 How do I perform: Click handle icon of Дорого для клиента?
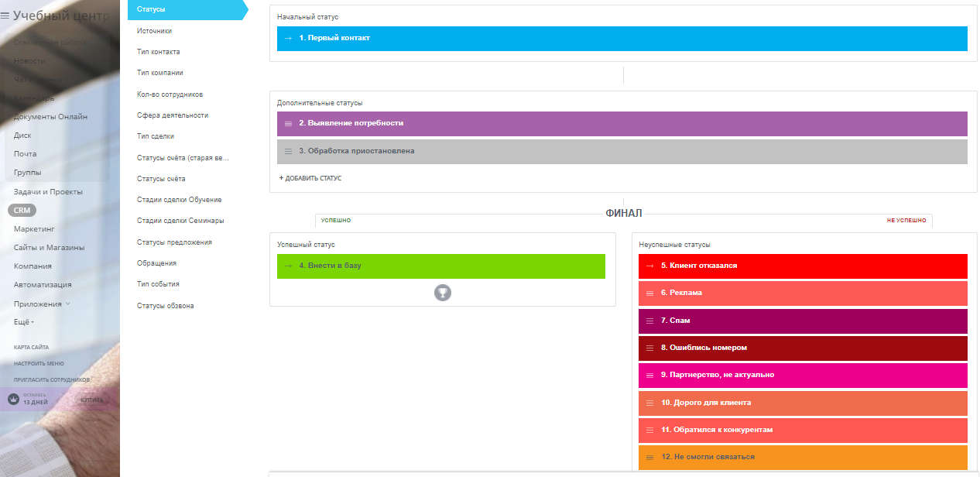point(650,403)
